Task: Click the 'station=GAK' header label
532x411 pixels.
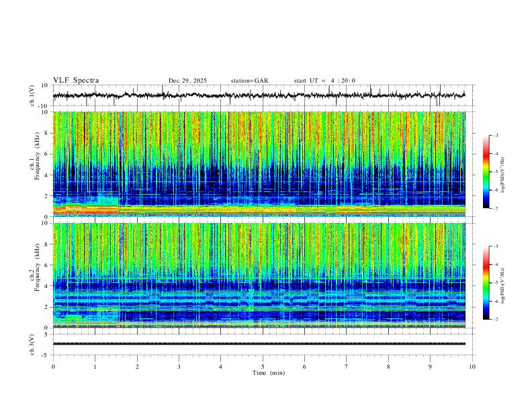Action: point(250,81)
